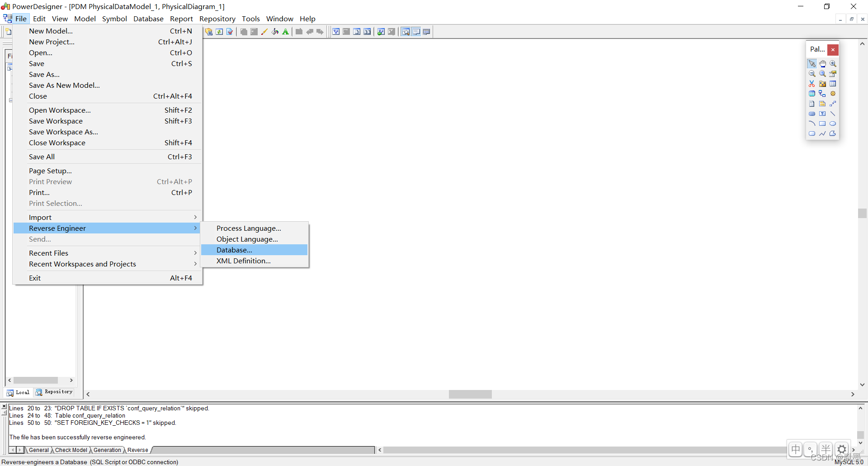
Task: Click Open Workspace... in File menu
Action: point(108,110)
